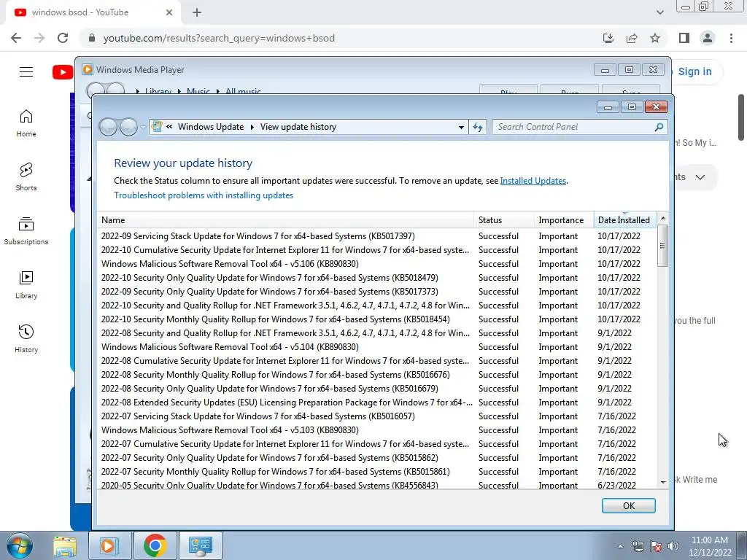Viewport: 747px width, 560px height.
Task: Select Malicious Software Removal Tool v5.106 row
Action: pos(376,264)
